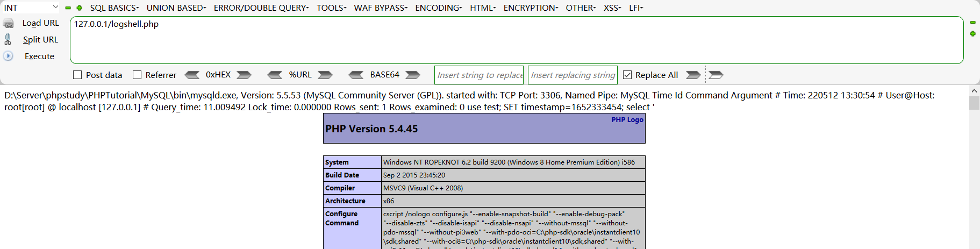Click the BASE64 encode right arrow

[413, 75]
